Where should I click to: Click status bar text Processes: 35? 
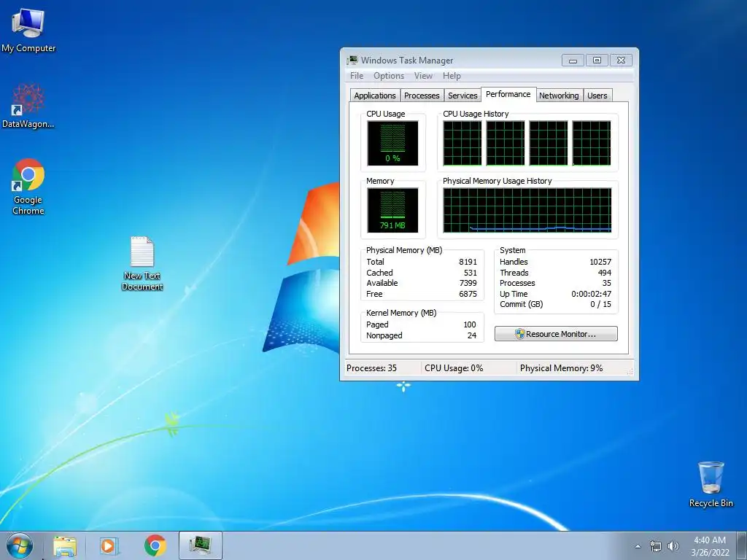(371, 368)
